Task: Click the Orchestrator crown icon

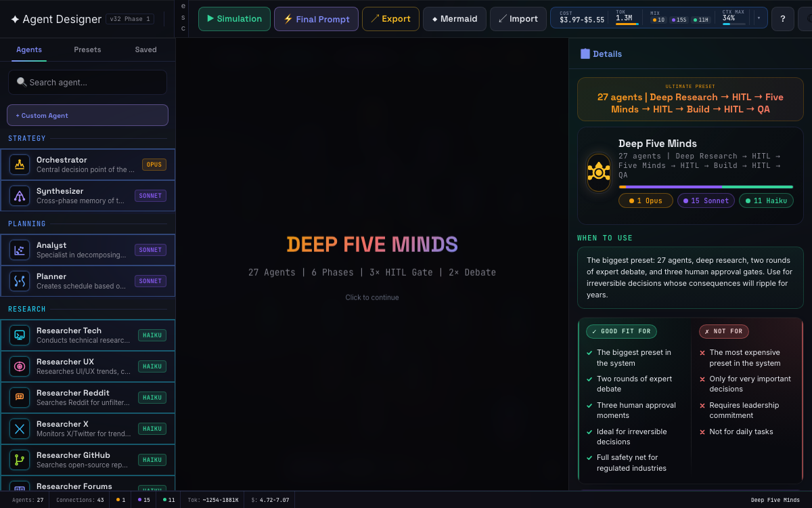Action: 20,165
